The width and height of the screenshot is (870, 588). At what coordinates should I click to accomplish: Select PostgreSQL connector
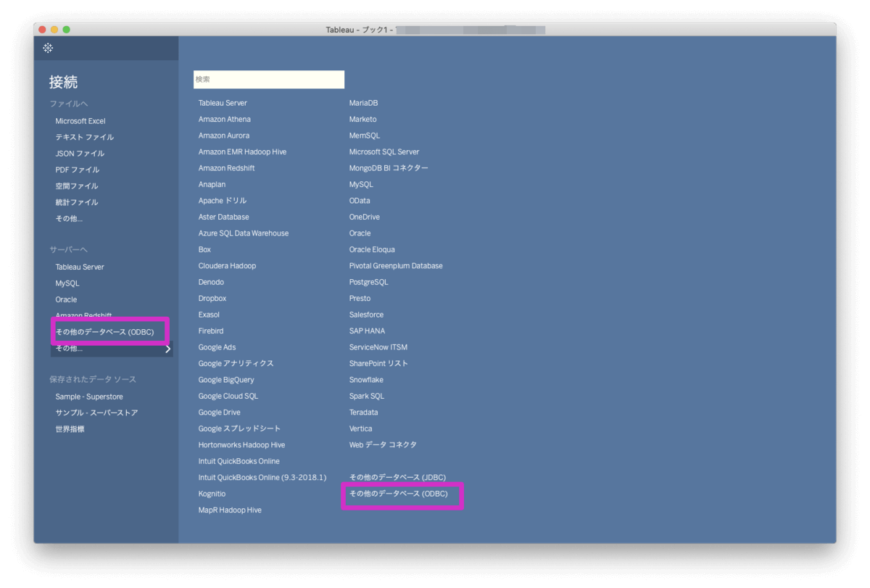click(368, 282)
